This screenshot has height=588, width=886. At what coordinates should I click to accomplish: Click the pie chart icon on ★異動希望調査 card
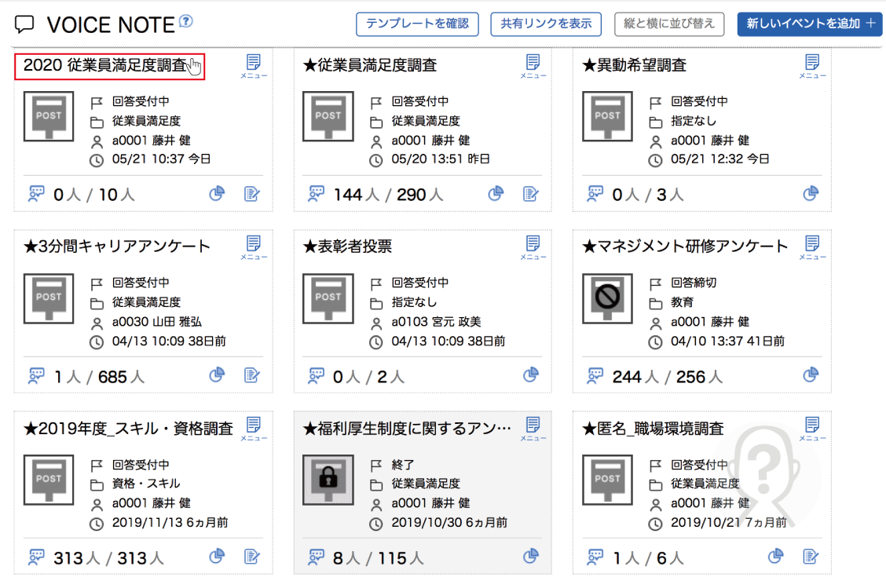coord(811,194)
